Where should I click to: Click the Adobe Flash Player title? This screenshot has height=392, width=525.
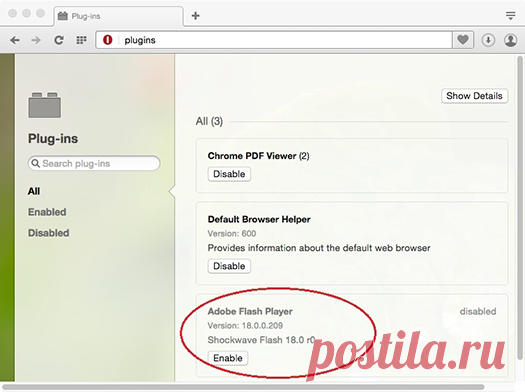pyautogui.click(x=250, y=311)
